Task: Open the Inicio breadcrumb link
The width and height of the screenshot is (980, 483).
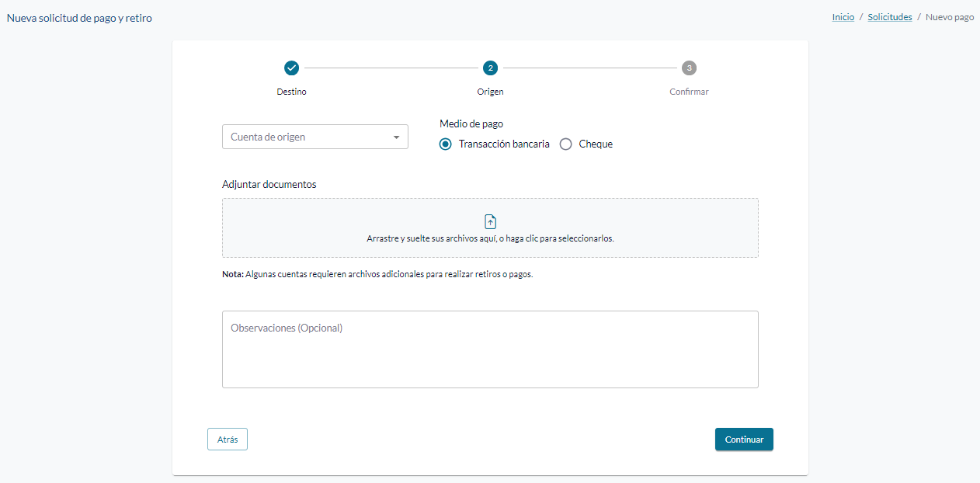Action: point(843,17)
